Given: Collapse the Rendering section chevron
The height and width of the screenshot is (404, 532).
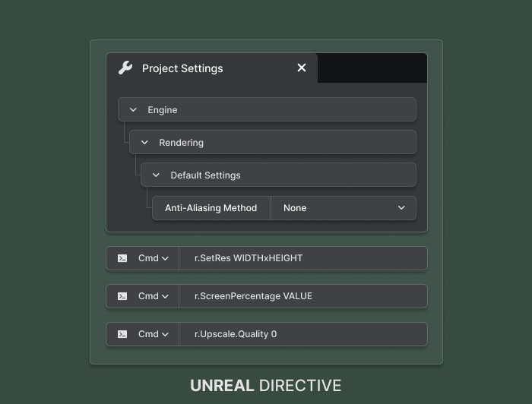Looking at the screenshot, I should click(x=145, y=143).
